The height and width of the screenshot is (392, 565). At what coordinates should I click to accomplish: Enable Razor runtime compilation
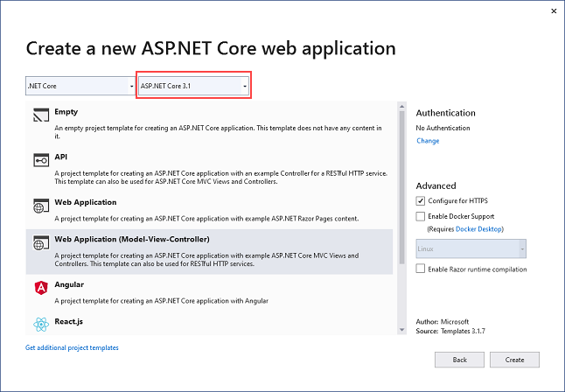pos(421,269)
